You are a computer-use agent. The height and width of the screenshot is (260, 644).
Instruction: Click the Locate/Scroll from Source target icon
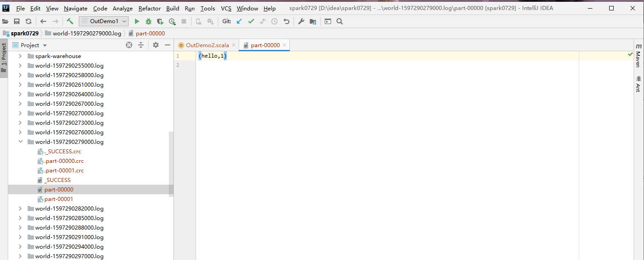pos(129,45)
